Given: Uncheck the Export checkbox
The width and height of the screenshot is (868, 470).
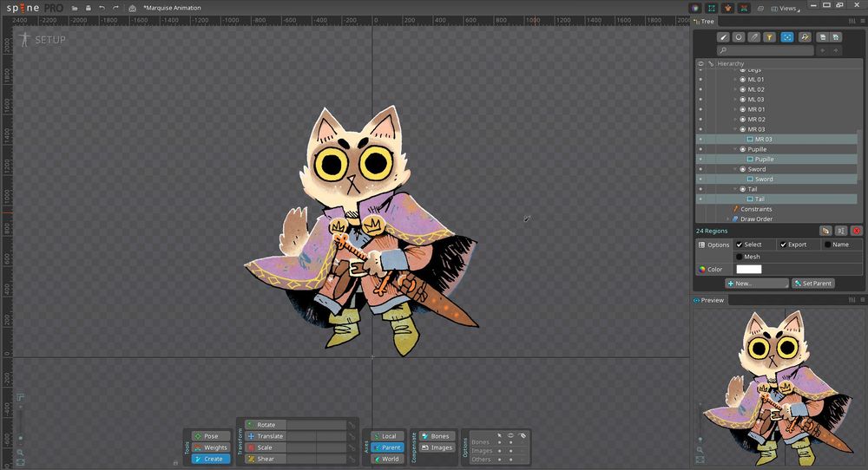Looking at the screenshot, I should click(783, 245).
